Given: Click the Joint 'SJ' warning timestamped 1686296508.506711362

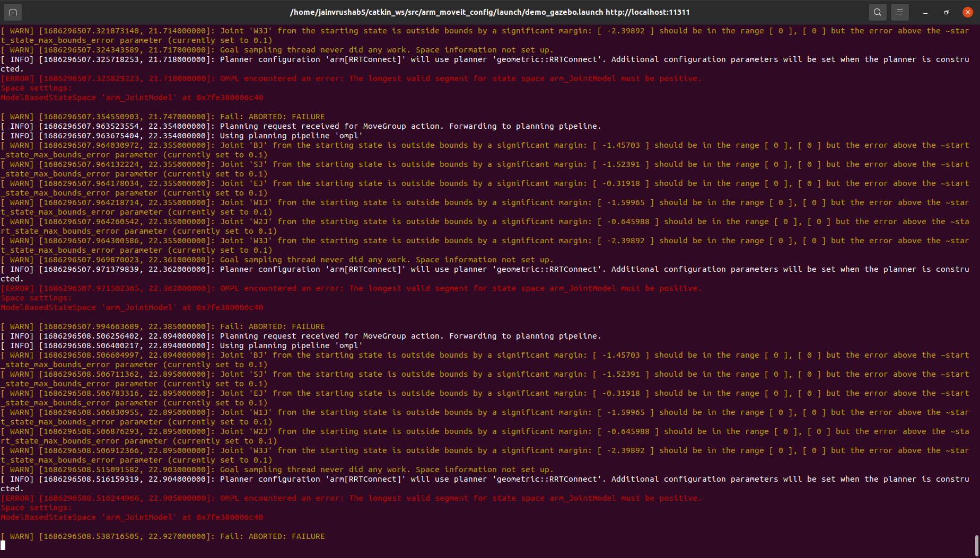Looking at the screenshot, I should pyautogui.click(x=485, y=379).
